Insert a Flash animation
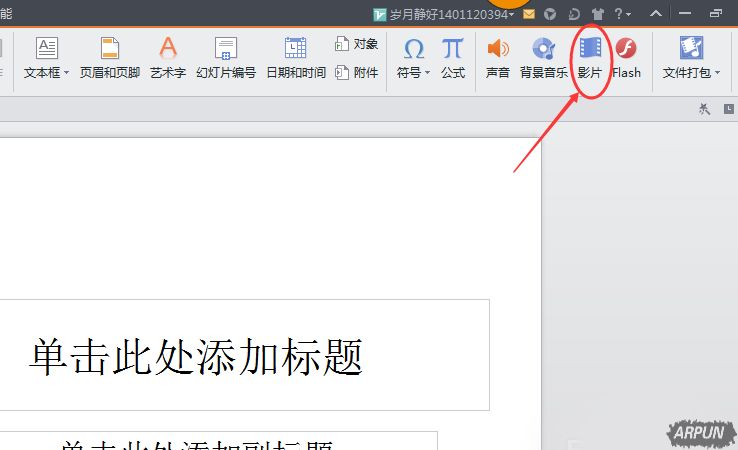This screenshot has height=450, width=738. point(626,57)
